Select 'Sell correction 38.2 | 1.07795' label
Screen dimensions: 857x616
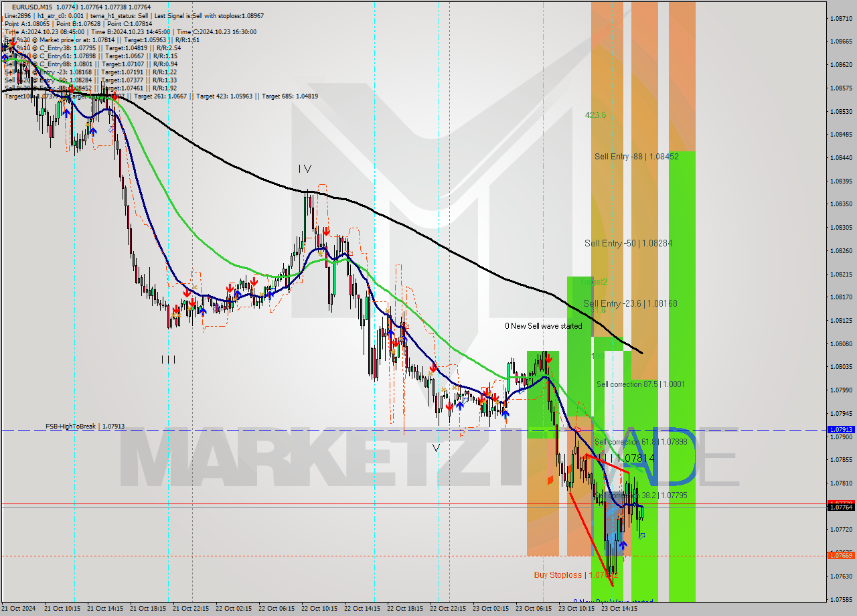click(x=641, y=495)
